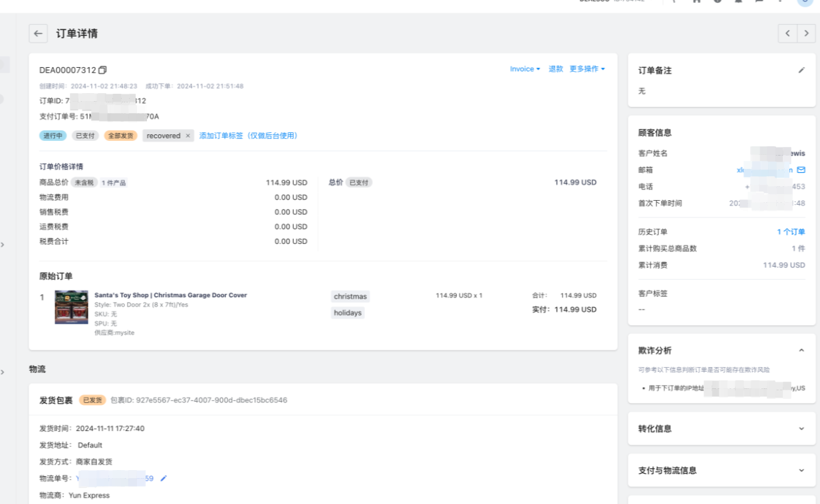Image resolution: width=820 pixels, height=504 pixels.
Task: Edit the 物流单号 tracking number pencil icon
Action: click(164, 478)
